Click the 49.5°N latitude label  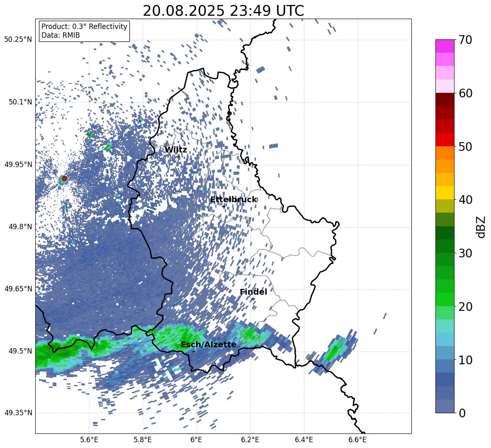(21, 351)
